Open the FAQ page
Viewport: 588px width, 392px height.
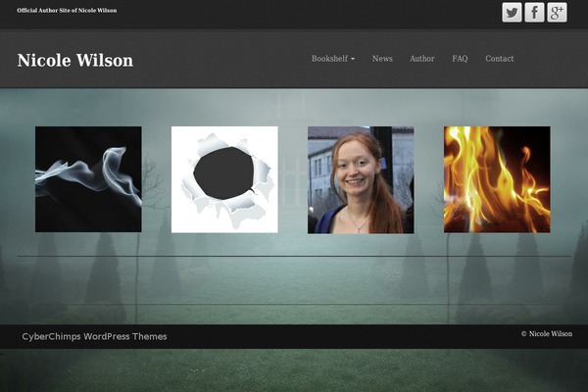click(x=460, y=59)
